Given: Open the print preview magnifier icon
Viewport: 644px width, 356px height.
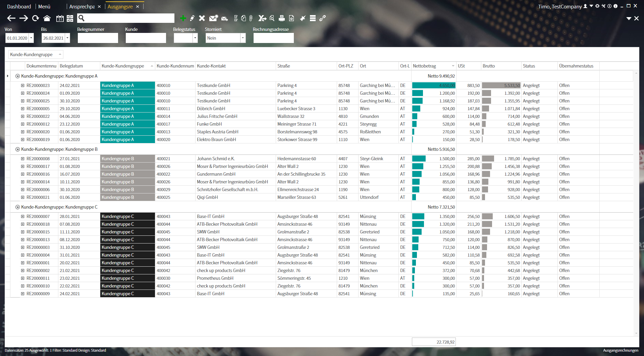Looking at the screenshot, I should (272, 18).
